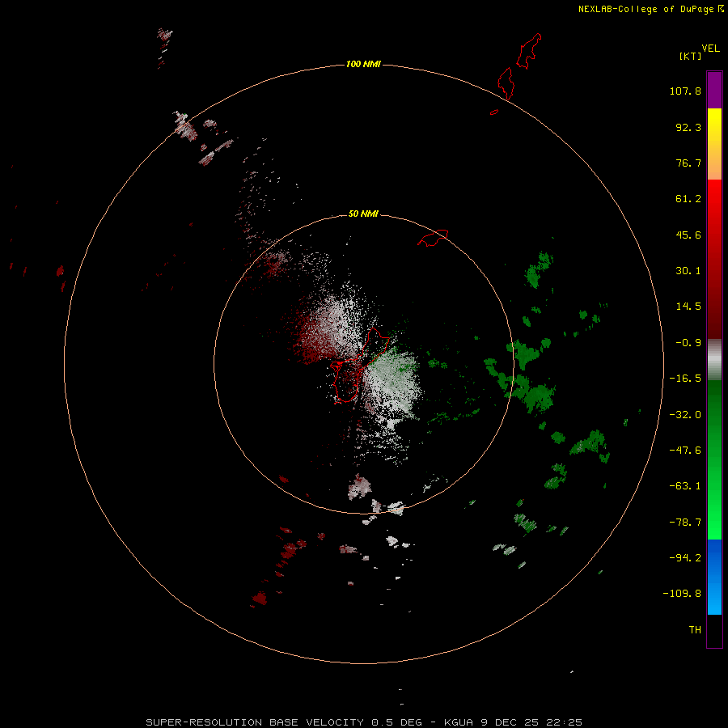The height and width of the screenshot is (728, 728).
Task: Click the 45.6 velocity scale value
Action: tap(688, 235)
